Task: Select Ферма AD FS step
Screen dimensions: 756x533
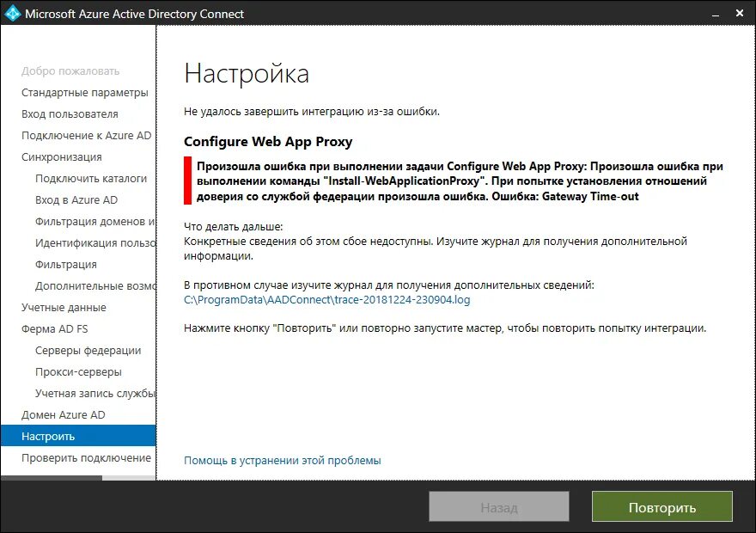Action: (x=54, y=329)
